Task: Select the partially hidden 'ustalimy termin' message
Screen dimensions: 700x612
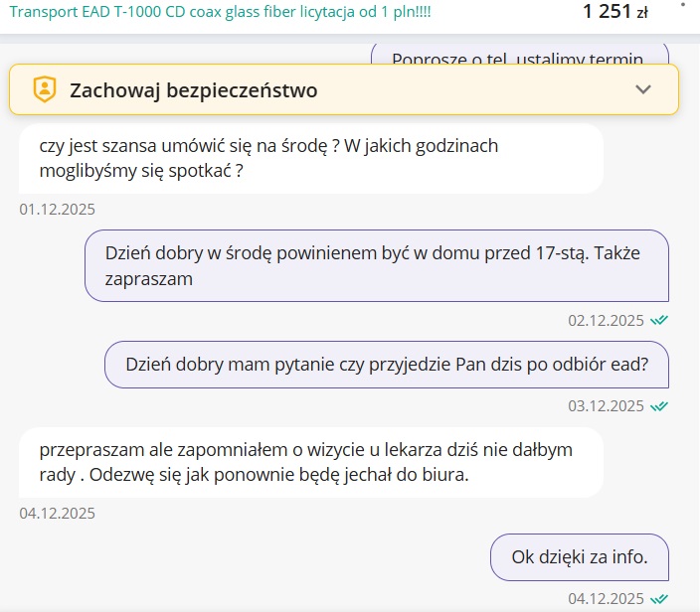Action: (519, 56)
